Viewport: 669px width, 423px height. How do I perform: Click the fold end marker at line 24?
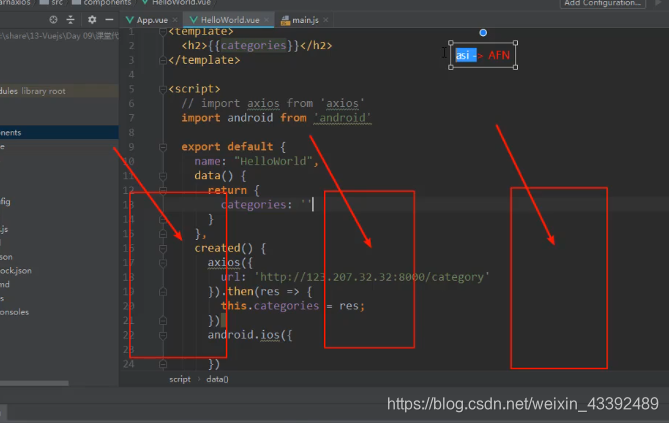point(163,364)
